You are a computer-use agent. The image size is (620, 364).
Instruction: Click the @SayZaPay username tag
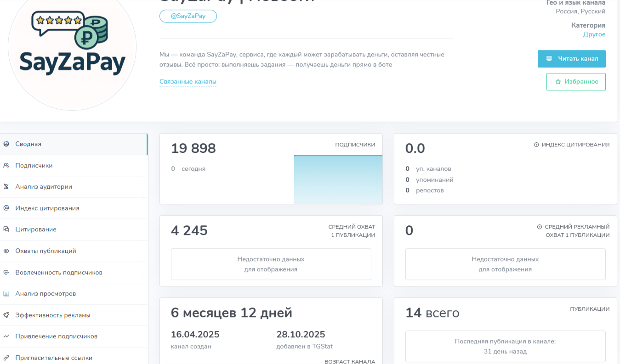pyautogui.click(x=188, y=16)
